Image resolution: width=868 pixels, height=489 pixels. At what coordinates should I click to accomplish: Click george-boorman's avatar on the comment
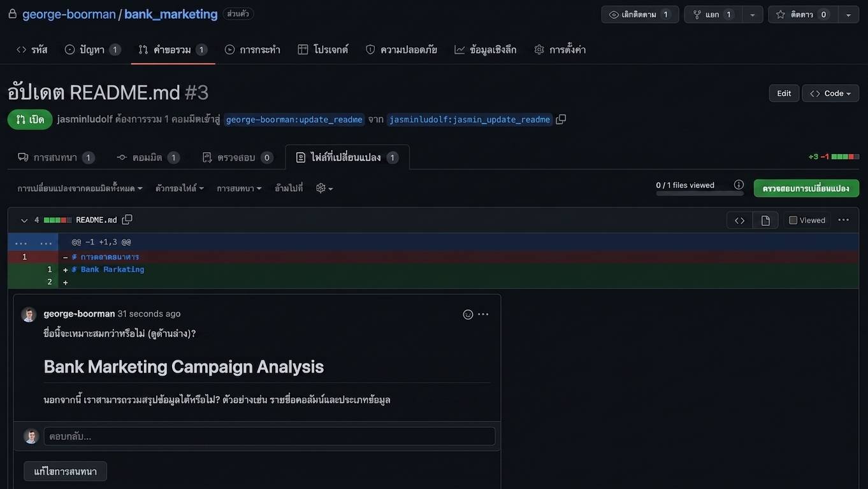click(x=29, y=315)
